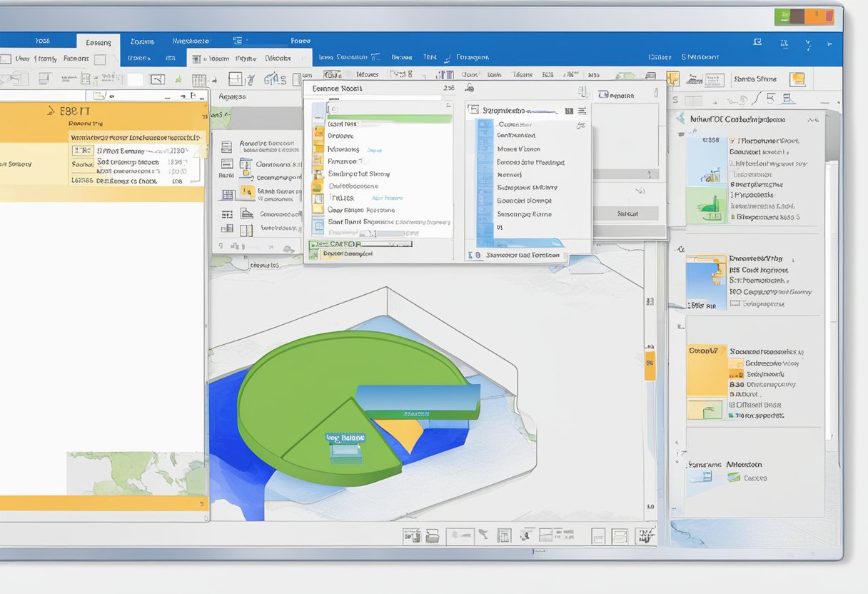Click the green pie chart slice label
The width and height of the screenshot is (868, 594).
pos(345,438)
